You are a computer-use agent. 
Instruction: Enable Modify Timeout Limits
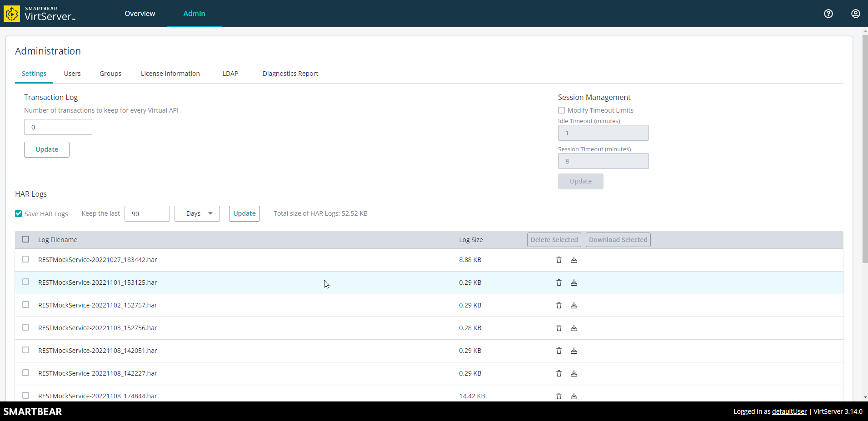coord(561,110)
